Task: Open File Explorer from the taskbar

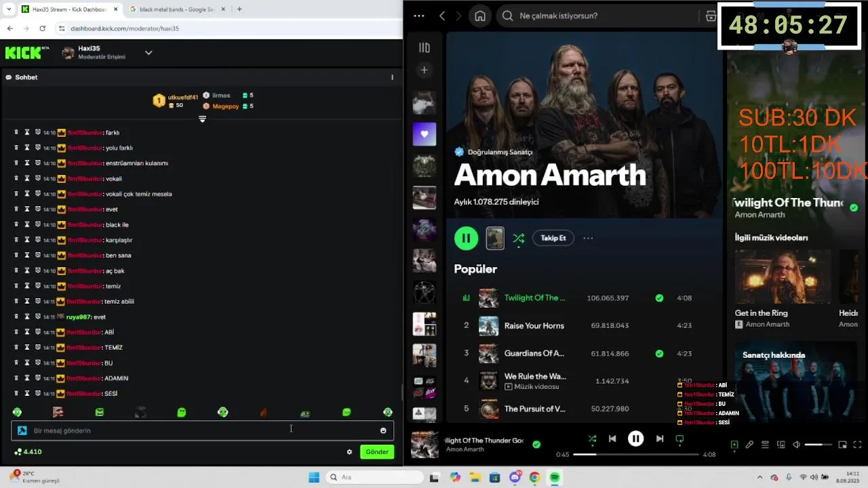Action: pos(475,477)
